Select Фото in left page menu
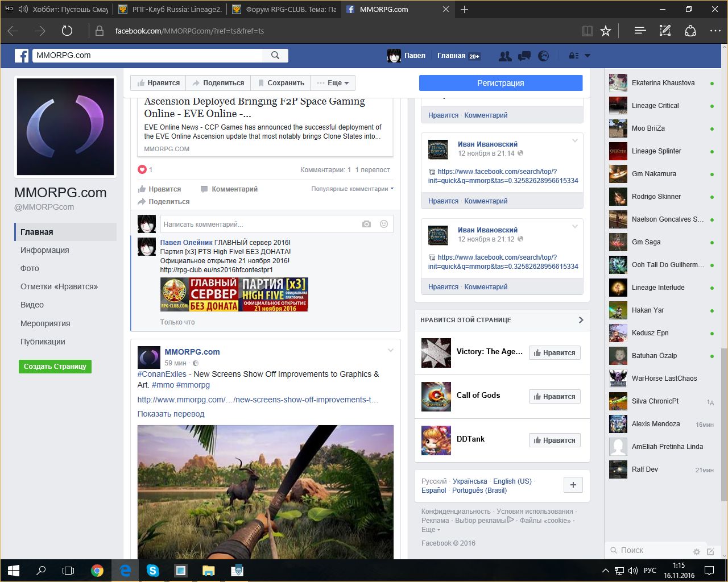 coord(30,268)
